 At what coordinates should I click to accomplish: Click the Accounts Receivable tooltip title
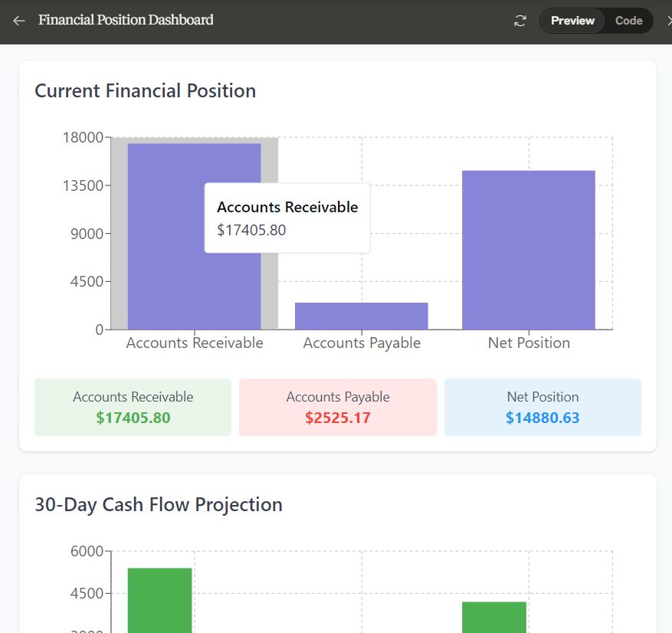click(287, 207)
